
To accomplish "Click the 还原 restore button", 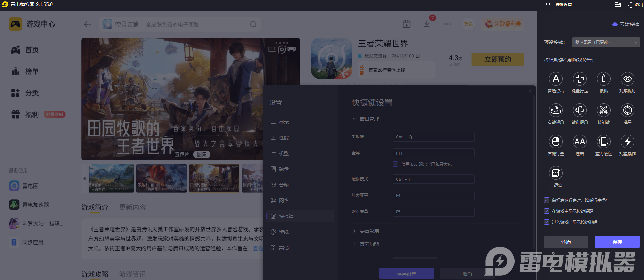I will tap(566, 242).
